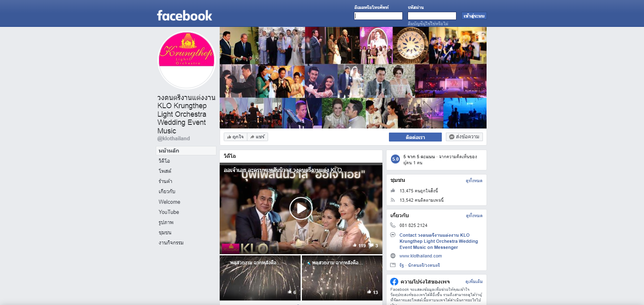The image size is (644, 305).
Task: Open the www.klothailand.com website link
Action: 421,256
